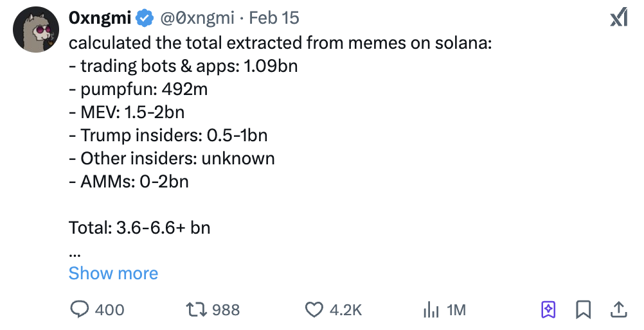Image resolution: width=644 pixels, height=330 pixels.
Task: Open Grok from the tweet's top-right icon
Action: coord(618,19)
